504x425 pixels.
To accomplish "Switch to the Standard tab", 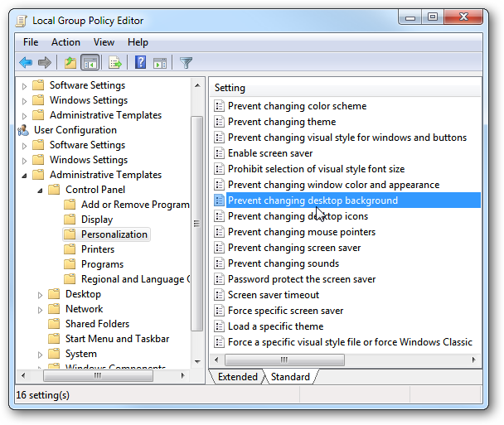I will [x=290, y=376].
